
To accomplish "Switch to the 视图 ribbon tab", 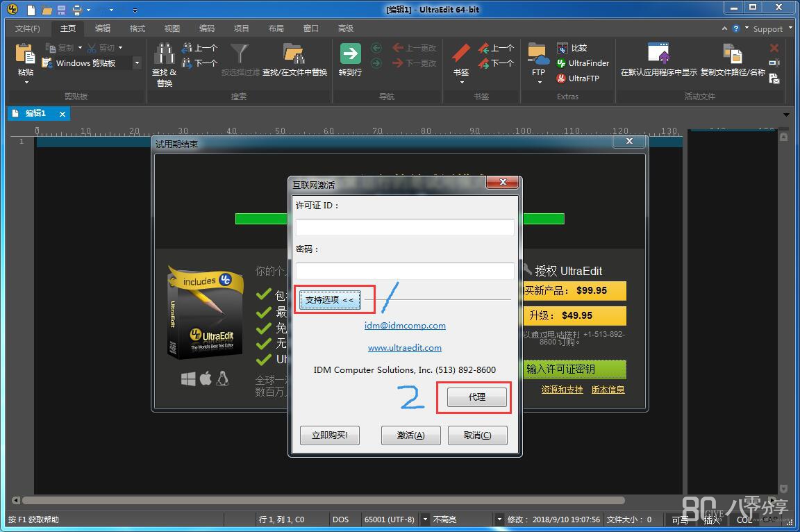I will (172, 28).
